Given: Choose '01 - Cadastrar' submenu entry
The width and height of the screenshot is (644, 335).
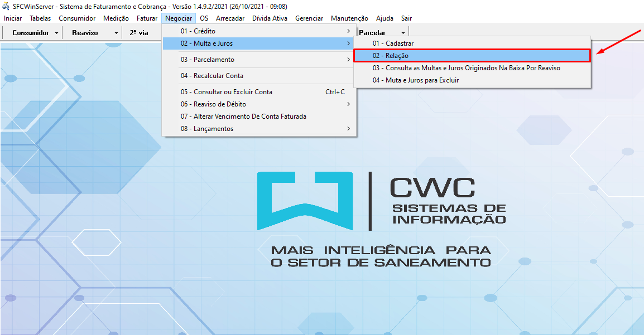Looking at the screenshot, I should 393,43.
